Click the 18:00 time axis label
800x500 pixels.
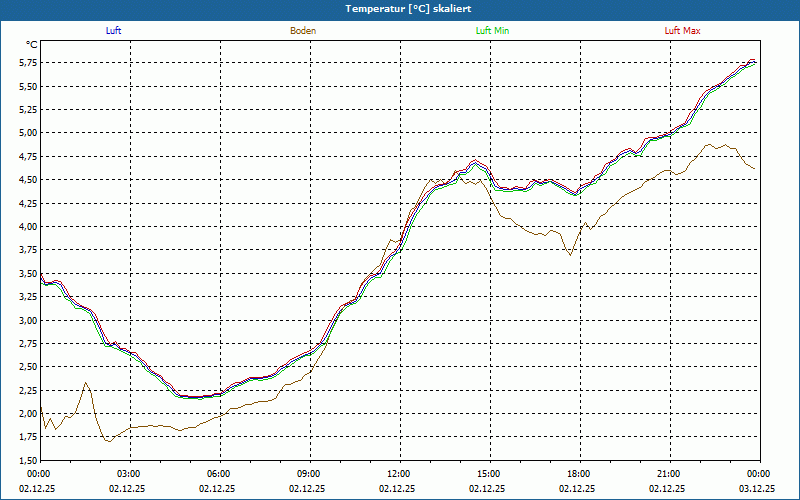point(580,474)
